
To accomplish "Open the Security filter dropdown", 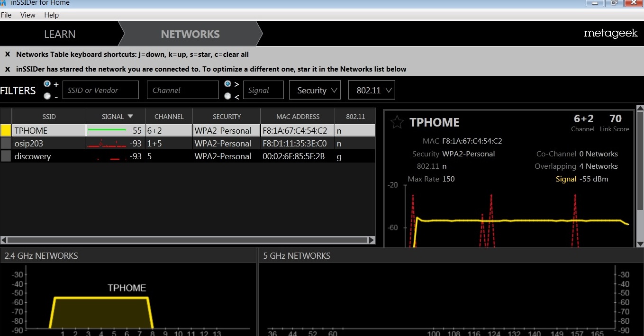I will pyautogui.click(x=315, y=90).
